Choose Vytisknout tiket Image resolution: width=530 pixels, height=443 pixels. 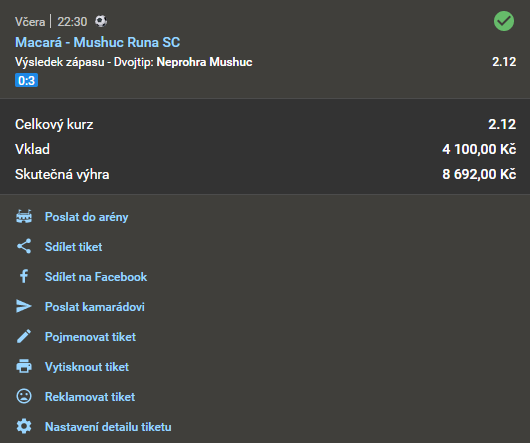coord(87,367)
